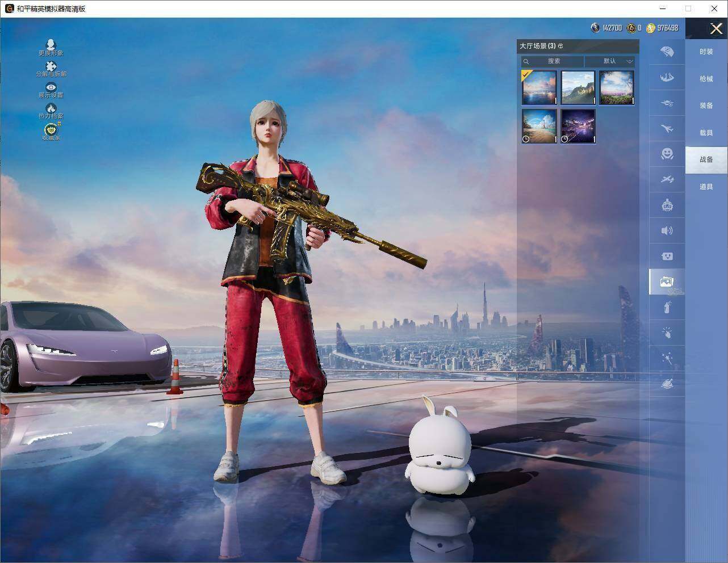Viewport: 728px width, 563px height.
Task: Select the chat bubble face category icon
Action: coord(667,256)
